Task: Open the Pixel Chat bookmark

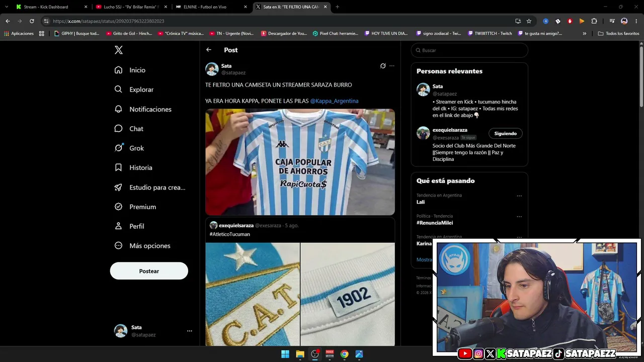Action: click(x=335, y=34)
